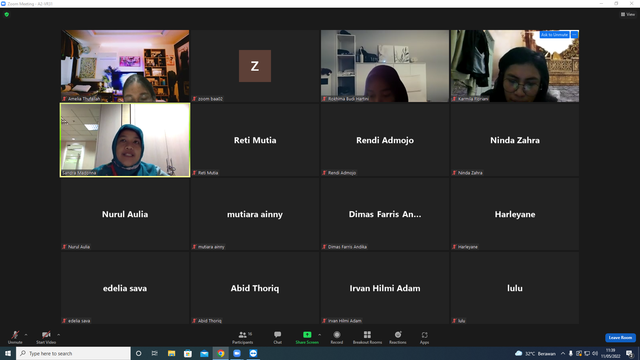The width and height of the screenshot is (640, 360).
Task: Select the zoom baa02 avatar tile
Action: tap(255, 66)
